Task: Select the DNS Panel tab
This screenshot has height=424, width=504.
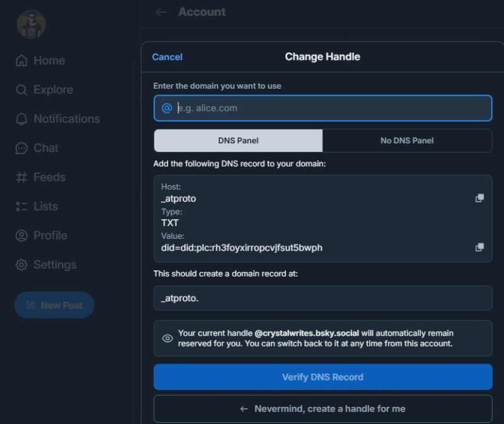Action: point(239,140)
